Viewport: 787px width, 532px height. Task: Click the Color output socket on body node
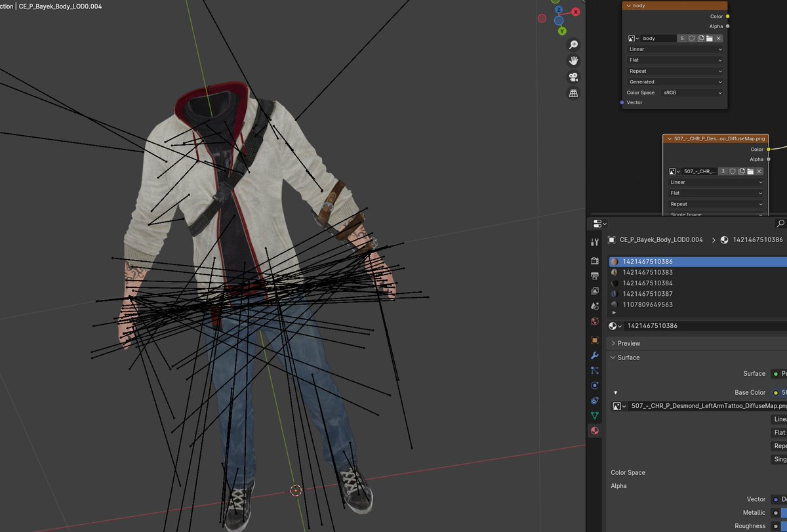pyautogui.click(x=727, y=16)
